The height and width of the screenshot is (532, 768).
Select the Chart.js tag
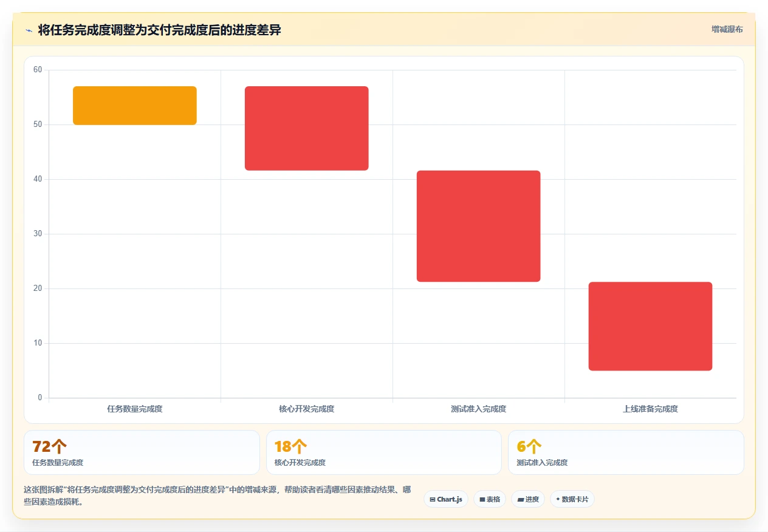click(x=446, y=499)
